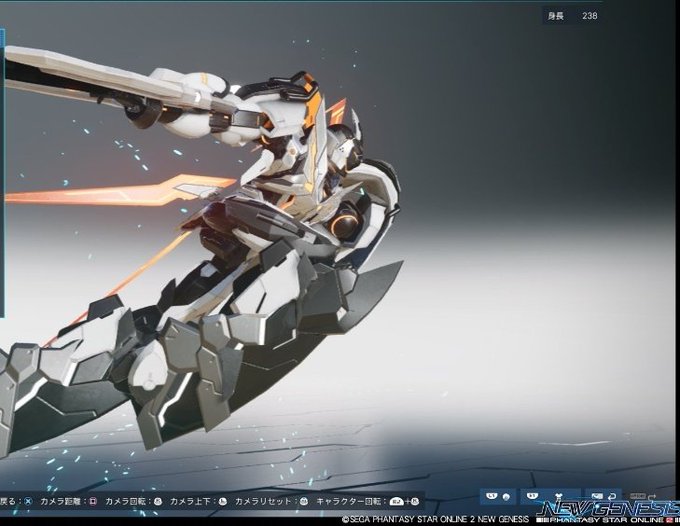Image resolution: width=680 pixels, height=526 pixels.
Task: Select the L1 face view button
Action: tap(498, 497)
